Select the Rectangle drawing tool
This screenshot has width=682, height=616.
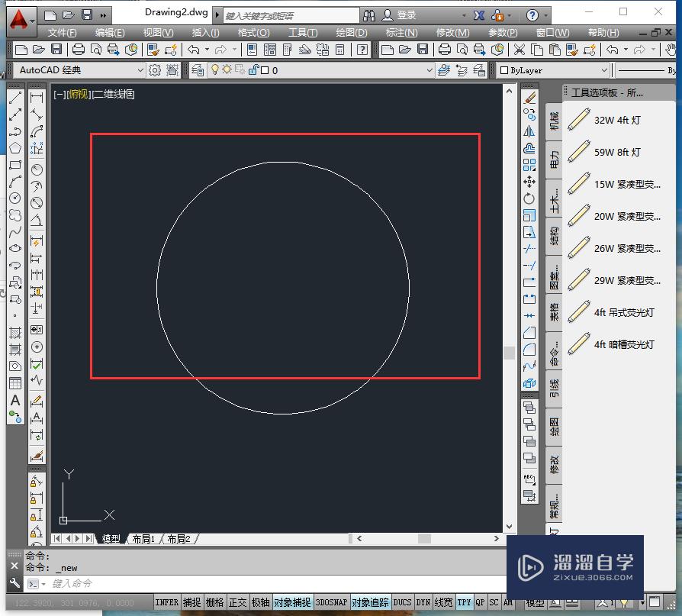[14, 165]
